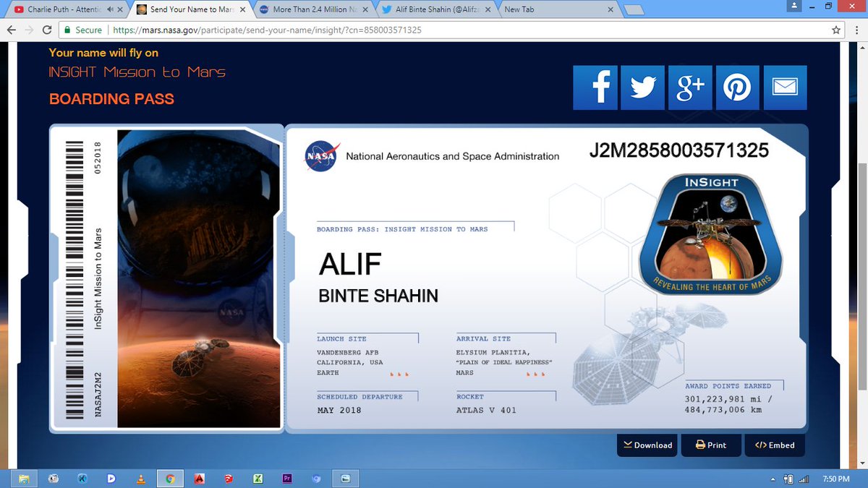The image size is (868, 488).
Task: Open Adobe Premiere Pro from taskbar
Action: point(286,478)
